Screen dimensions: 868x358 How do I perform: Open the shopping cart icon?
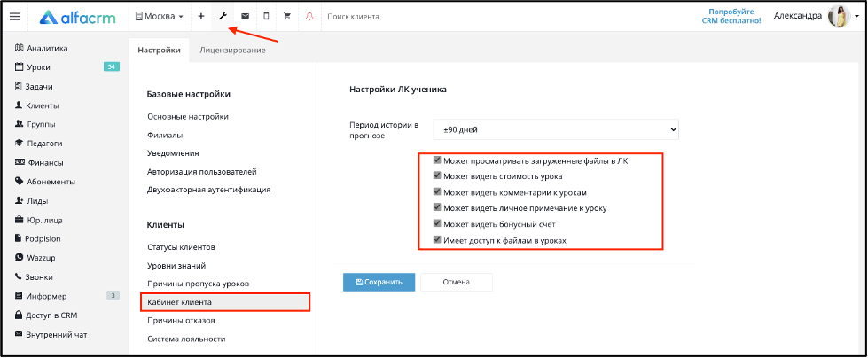coord(287,16)
